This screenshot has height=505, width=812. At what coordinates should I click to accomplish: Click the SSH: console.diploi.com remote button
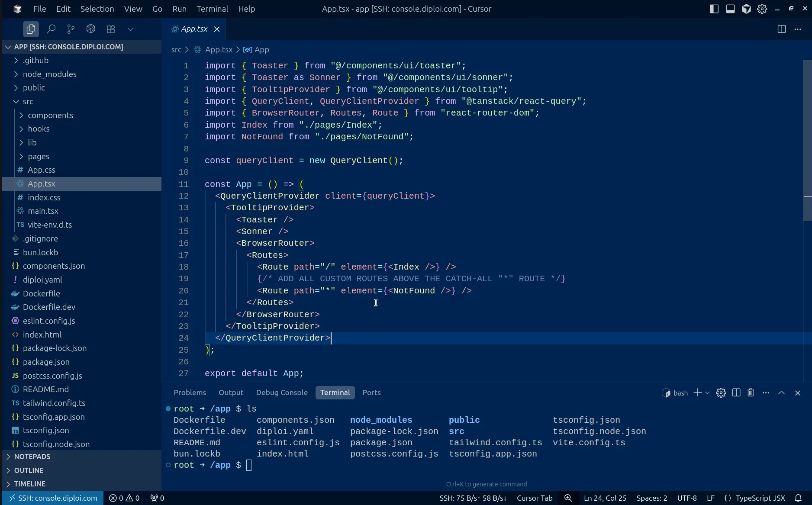53,498
